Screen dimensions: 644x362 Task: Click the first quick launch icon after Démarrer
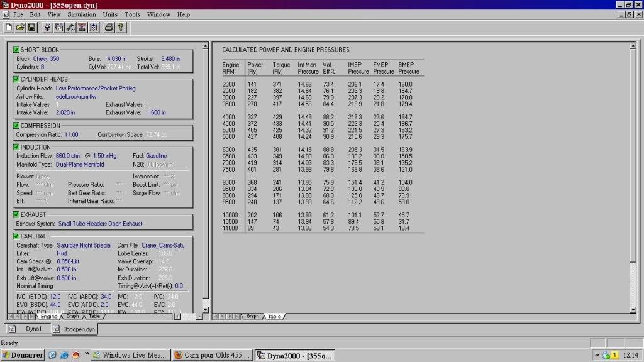pyautogui.click(x=52, y=355)
